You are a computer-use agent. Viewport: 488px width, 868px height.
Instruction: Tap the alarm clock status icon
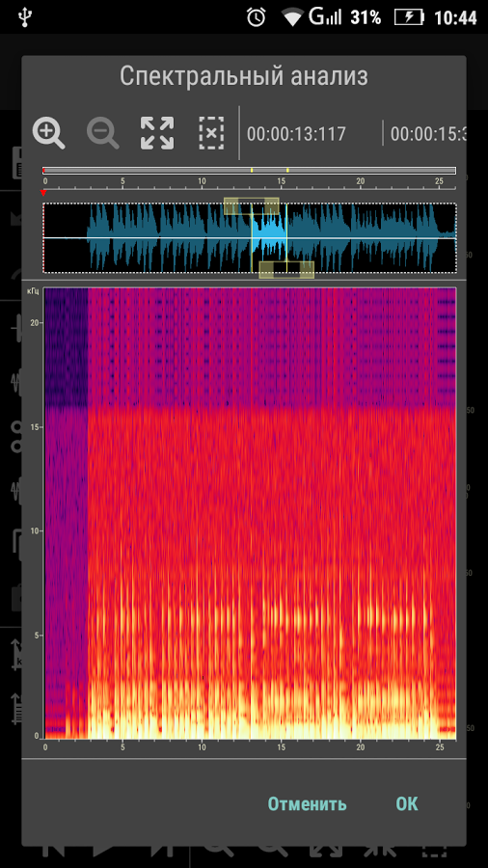tap(257, 17)
